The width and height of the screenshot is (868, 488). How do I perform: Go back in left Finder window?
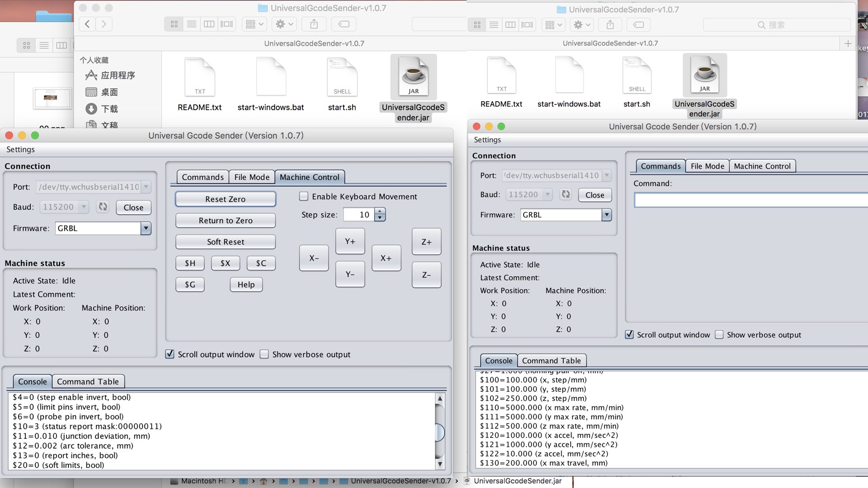pyautogui.click(x=87, y=24)
